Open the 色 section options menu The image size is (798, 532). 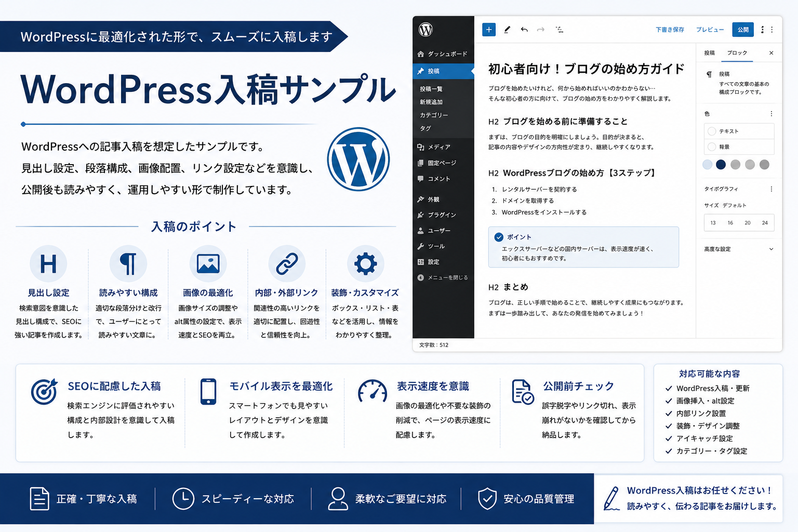pos(771,114)
